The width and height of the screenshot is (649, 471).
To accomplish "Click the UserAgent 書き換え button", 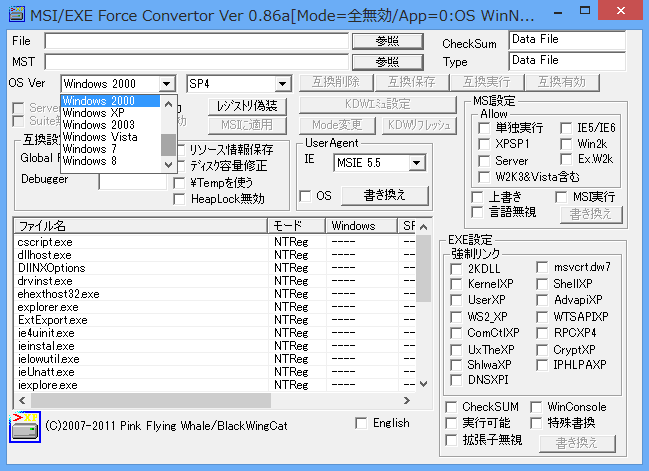I will pyautogui.click(x=385, y=195).
